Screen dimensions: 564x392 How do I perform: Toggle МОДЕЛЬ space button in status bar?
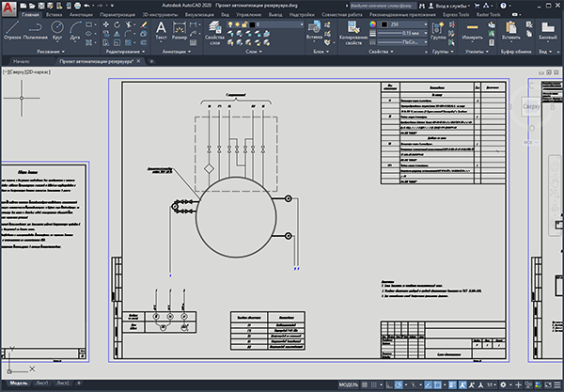tap(349, 384)
